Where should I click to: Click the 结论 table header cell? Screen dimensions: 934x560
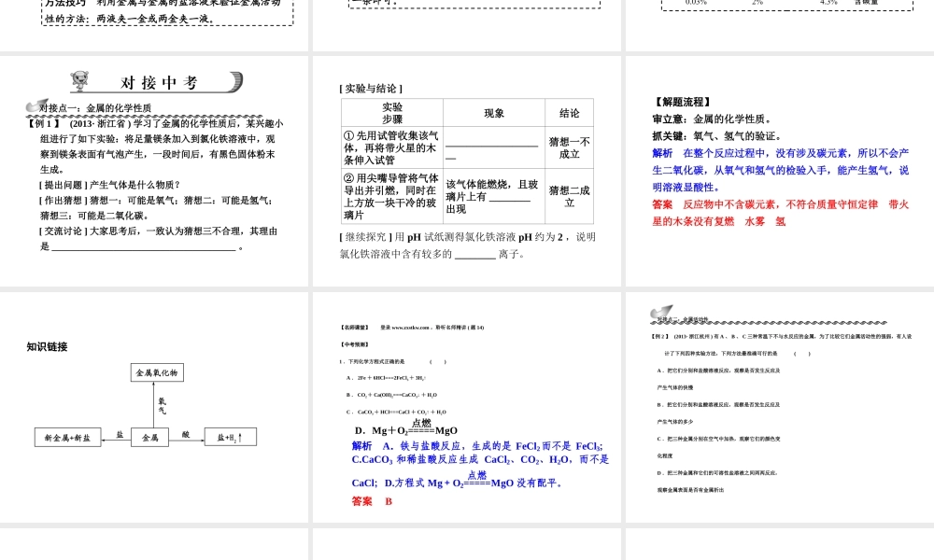[569, 113]
